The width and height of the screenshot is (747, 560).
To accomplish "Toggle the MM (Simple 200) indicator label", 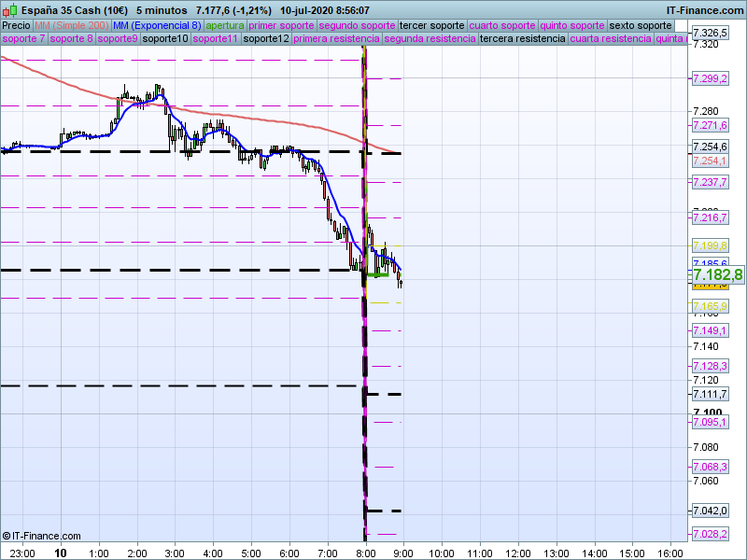I will point(65,25).
